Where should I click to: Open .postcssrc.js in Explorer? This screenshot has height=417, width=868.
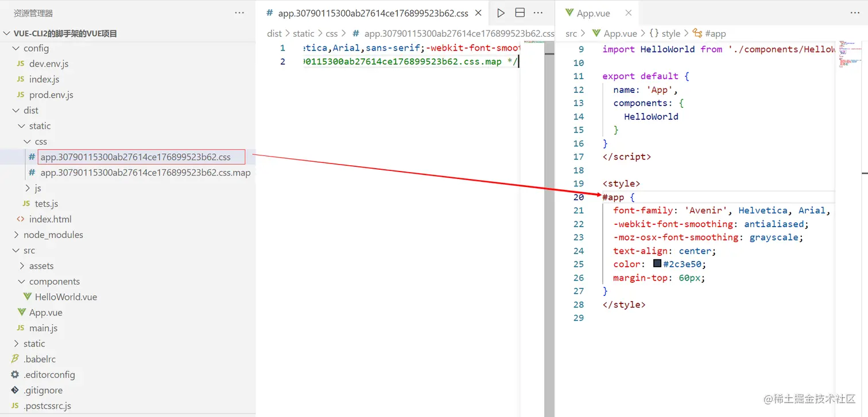[47, 406]
